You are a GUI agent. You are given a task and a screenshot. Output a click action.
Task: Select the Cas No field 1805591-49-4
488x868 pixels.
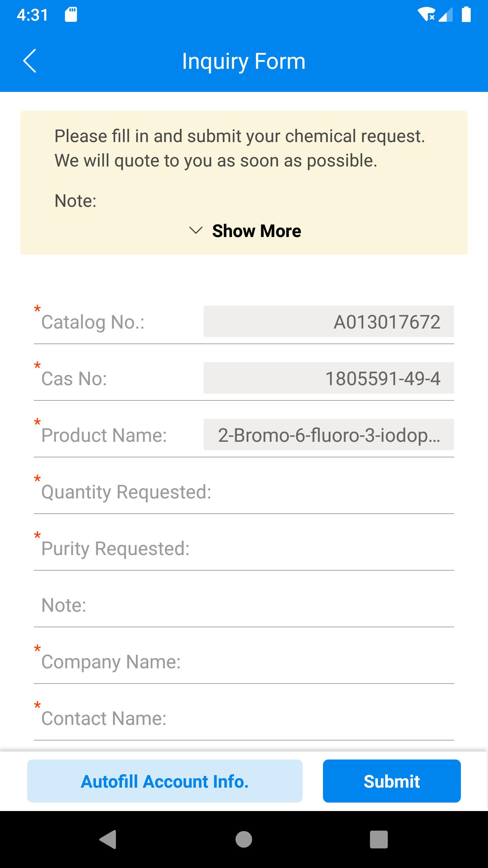(x=329, y=378)
